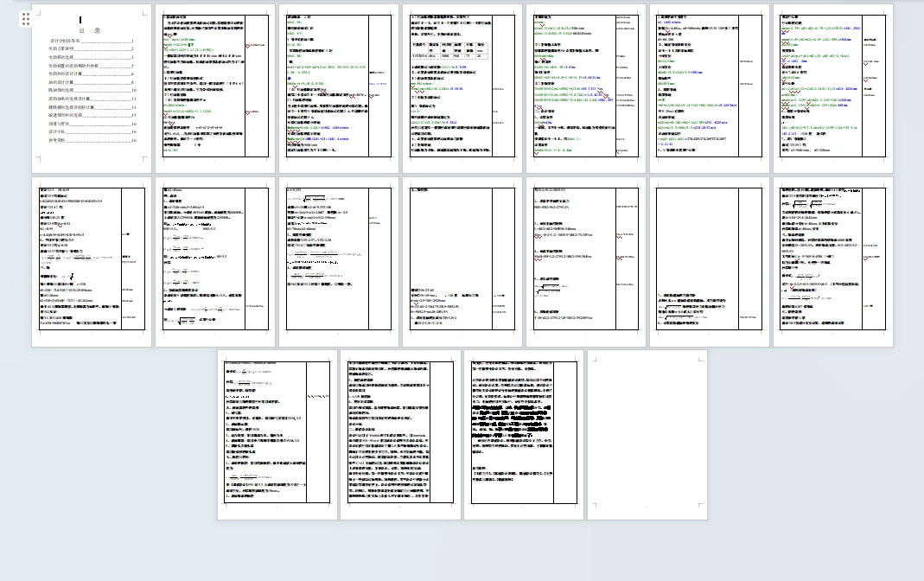This screenshot has width=924, height=581.
Task: Open the first page in the second row
Action: (x=92, y=262)
